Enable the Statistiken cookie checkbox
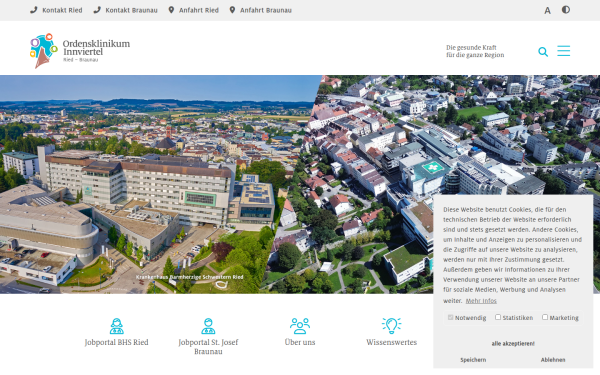The width and height of the screenshot is (600, 375). pos(498,317)
